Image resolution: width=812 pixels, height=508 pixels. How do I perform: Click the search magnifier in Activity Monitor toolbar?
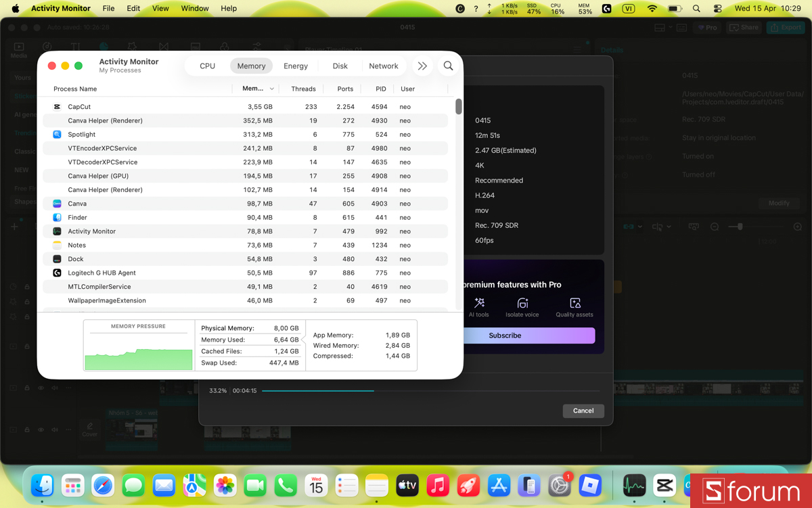click(448, 66)
